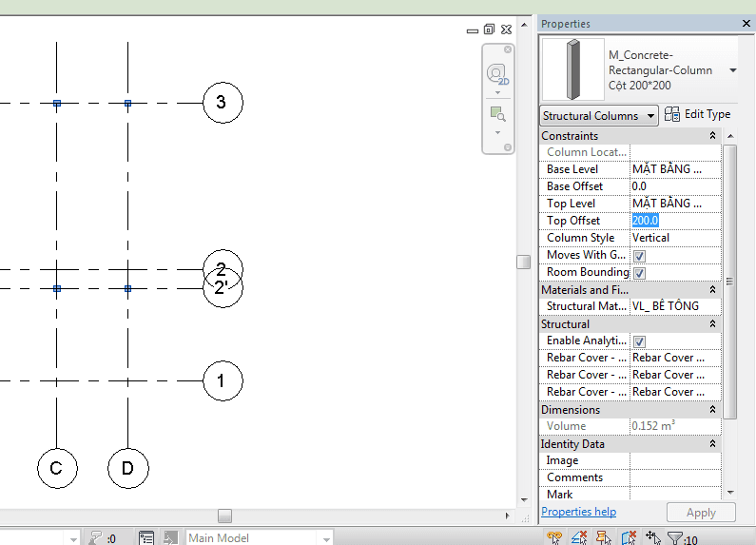Image resolution: width=756 pixels, height=545 pixels.
Task: Click the Edit Type button label
Action: coord(708,114)
